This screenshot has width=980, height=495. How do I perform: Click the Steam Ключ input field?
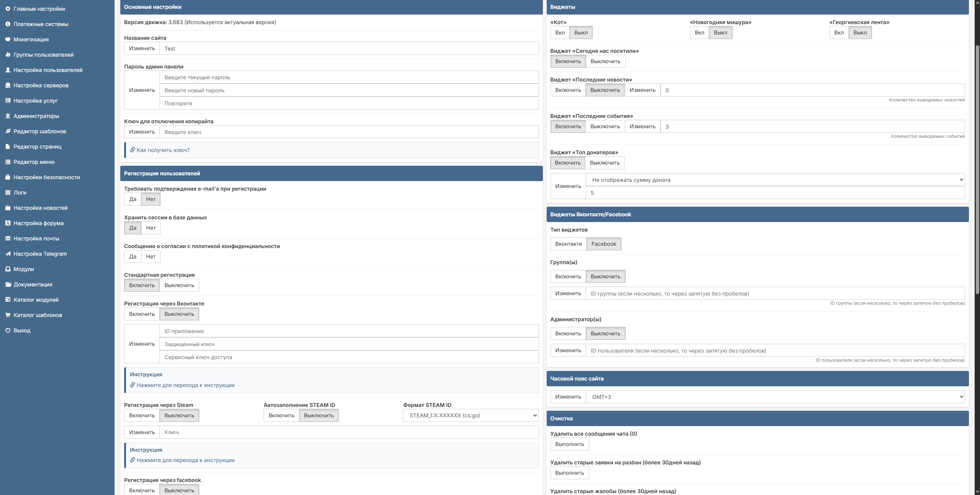tap(349, 432)
